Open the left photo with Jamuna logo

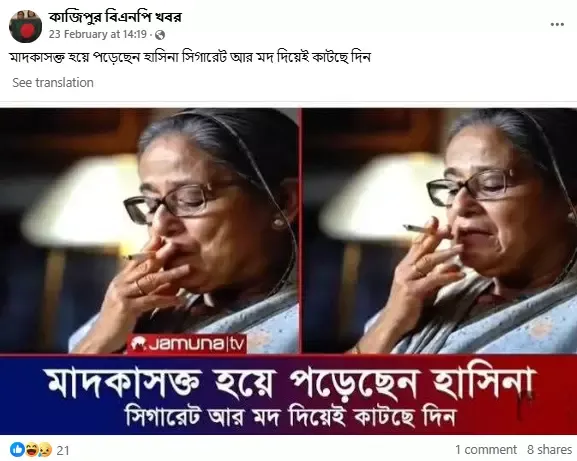(149, 231)
